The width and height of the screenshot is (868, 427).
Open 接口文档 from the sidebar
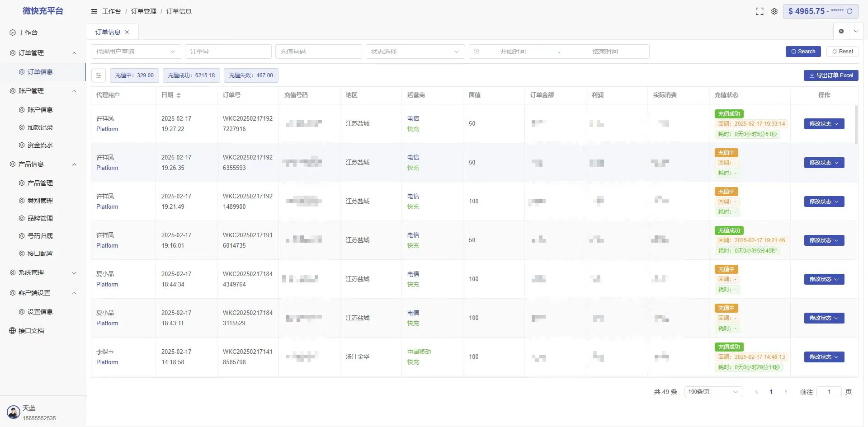(31, 331)
